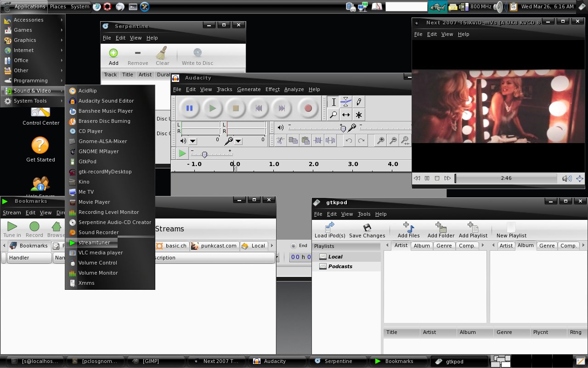This screenshot has height=368, width=588.
Task: Expand the Internet applications submenu
Action: tap(33, 50)
